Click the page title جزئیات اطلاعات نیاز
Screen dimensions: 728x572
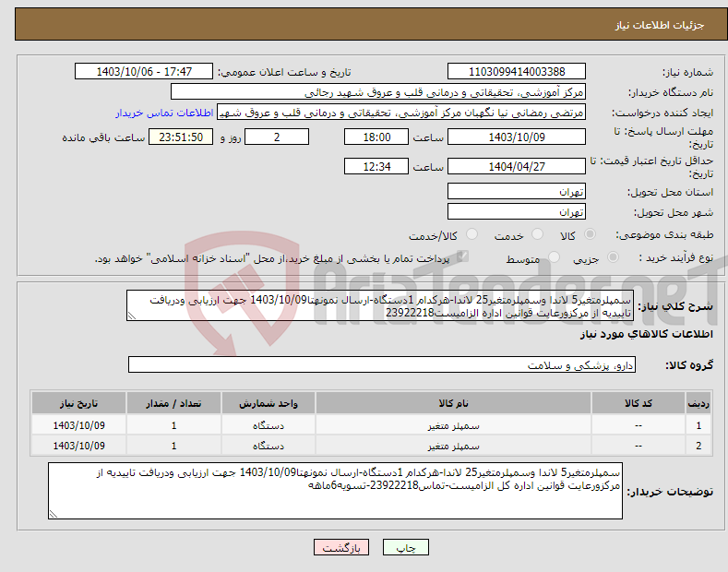coord(660,25)
